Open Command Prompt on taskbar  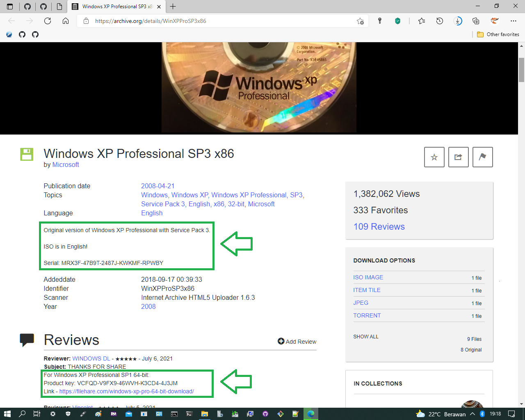[x=174, y=414]
